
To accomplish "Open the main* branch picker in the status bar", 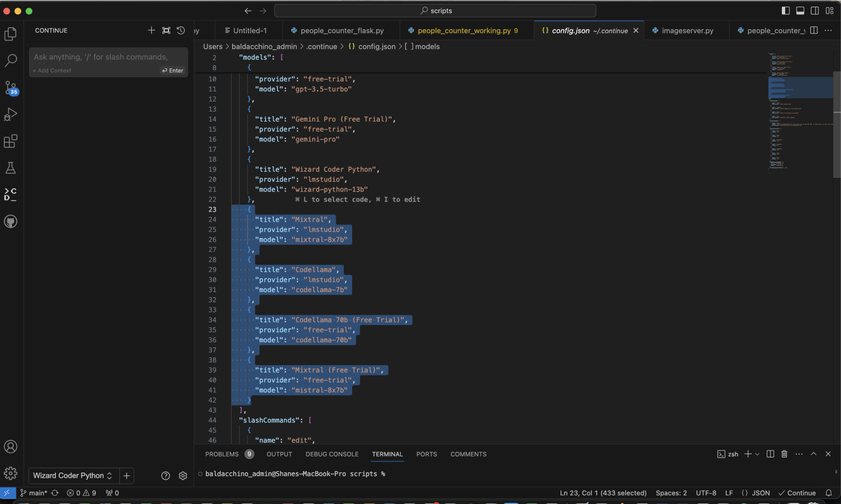I will (35, 493).
